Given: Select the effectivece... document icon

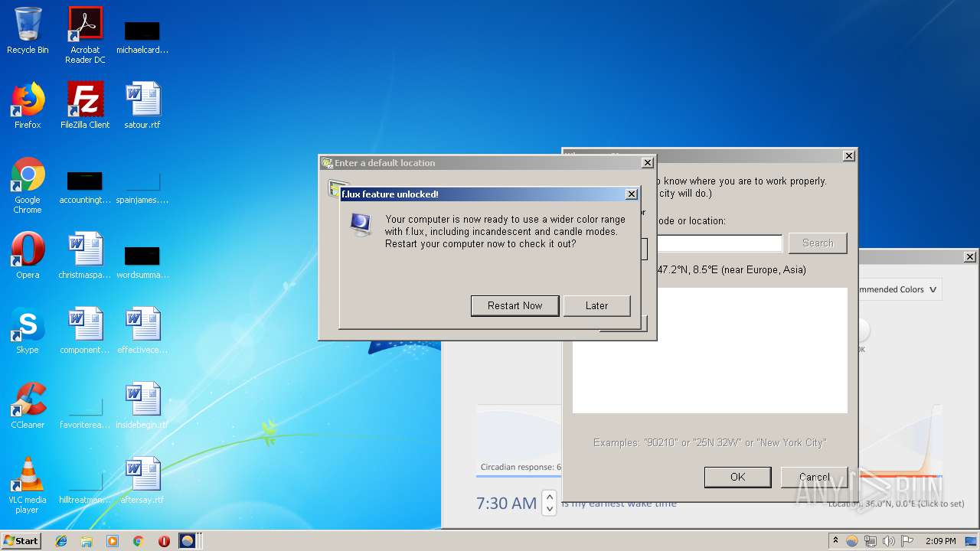Looking at the screenshot, I should (x=142, y=331).
